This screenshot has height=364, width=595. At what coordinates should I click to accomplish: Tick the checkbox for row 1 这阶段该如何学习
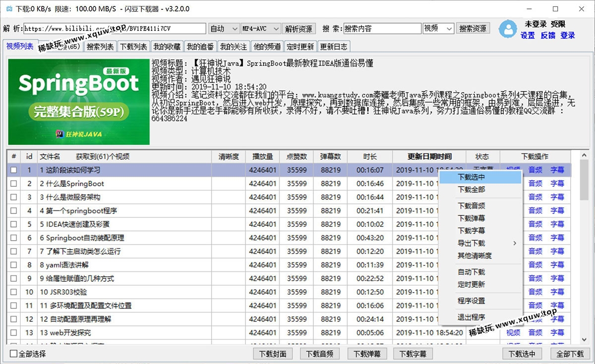14,170
